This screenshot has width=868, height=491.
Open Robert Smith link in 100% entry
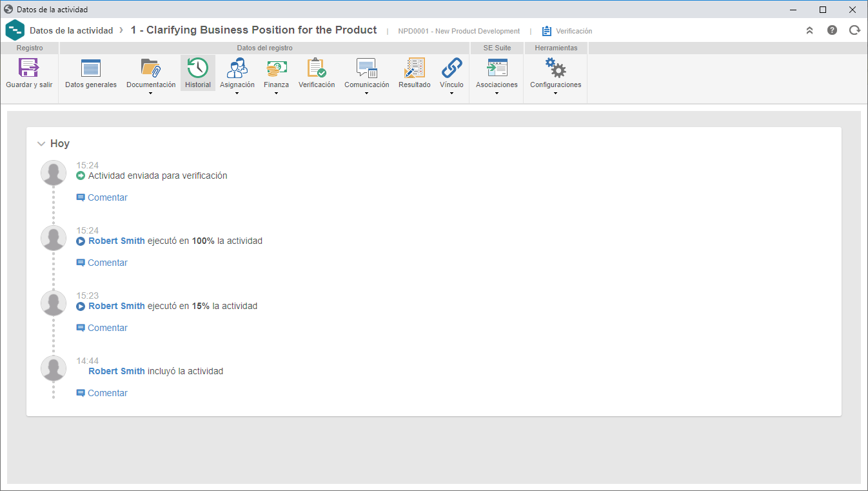117,241
